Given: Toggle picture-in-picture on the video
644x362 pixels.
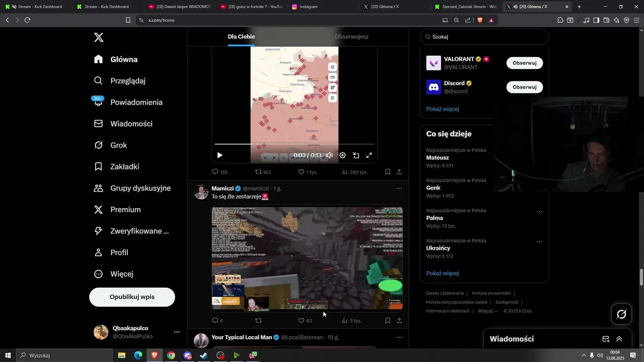Looking at the screenshot, I should tap(356, 155).
